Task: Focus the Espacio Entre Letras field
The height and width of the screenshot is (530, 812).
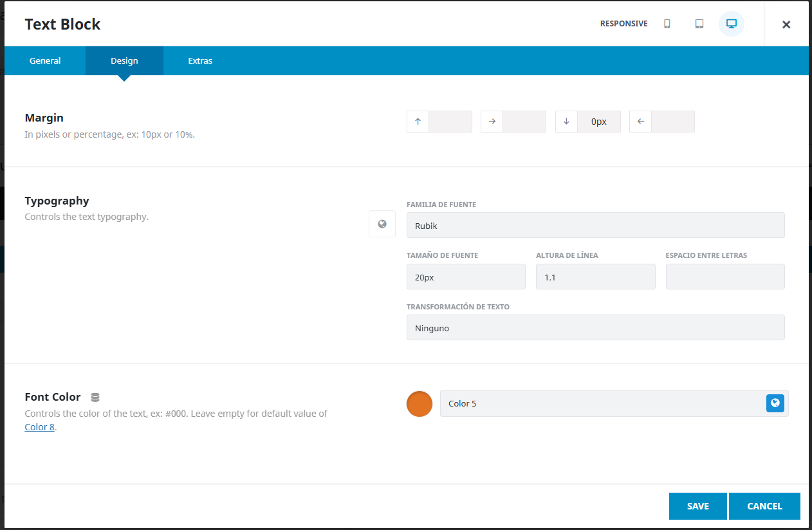Action: point(725,277)
